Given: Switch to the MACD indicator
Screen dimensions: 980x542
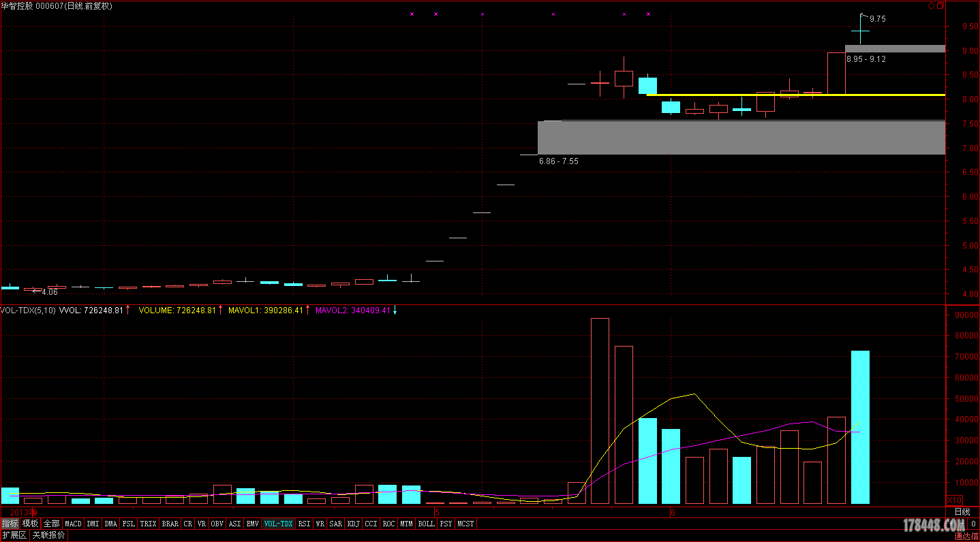Looking at the screenshot, I should click(74, 524).
